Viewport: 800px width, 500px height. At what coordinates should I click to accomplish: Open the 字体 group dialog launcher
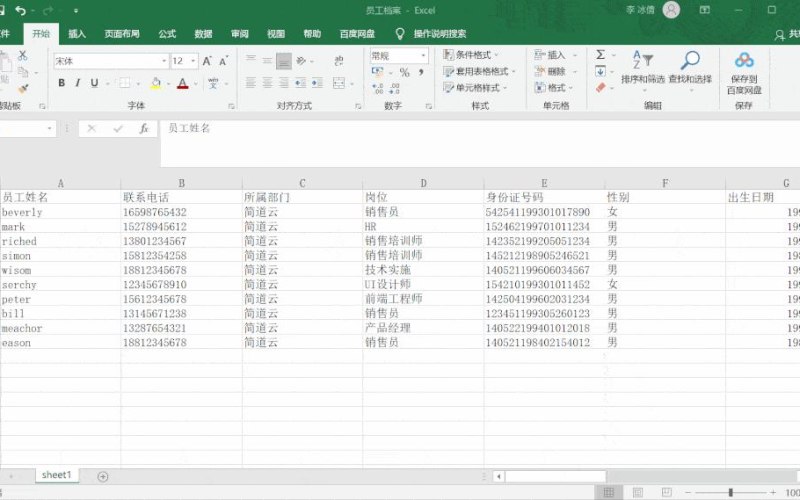[231, 106]
